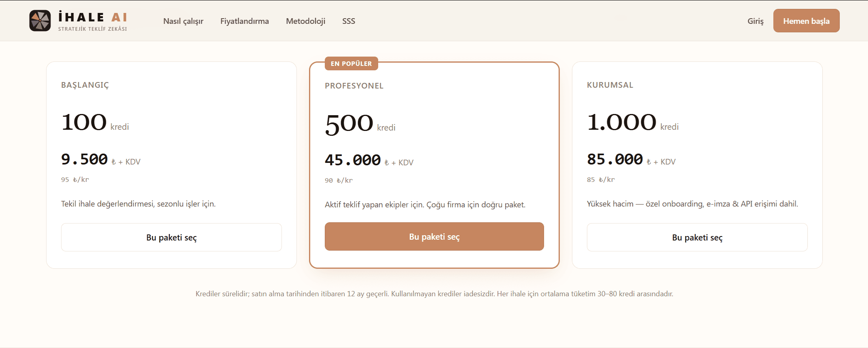Select the Başlangıç package button

(x=171, y=237)
